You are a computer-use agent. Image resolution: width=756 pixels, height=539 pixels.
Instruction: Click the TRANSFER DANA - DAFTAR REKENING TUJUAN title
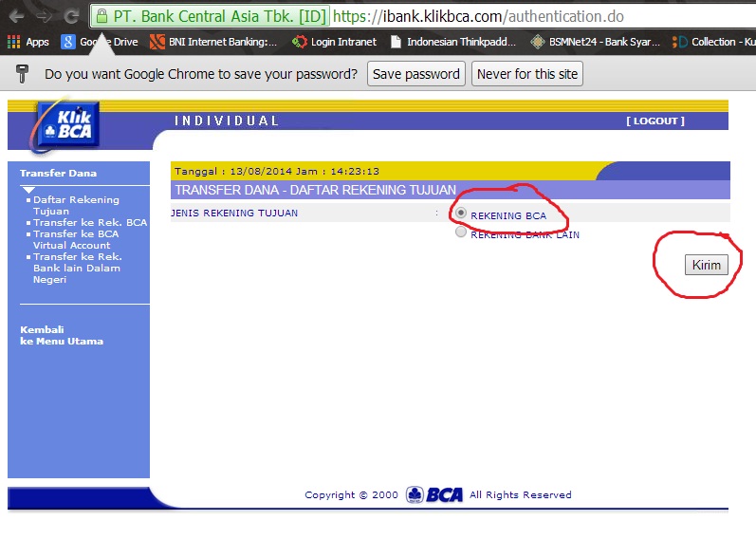(x=315, y=190)
